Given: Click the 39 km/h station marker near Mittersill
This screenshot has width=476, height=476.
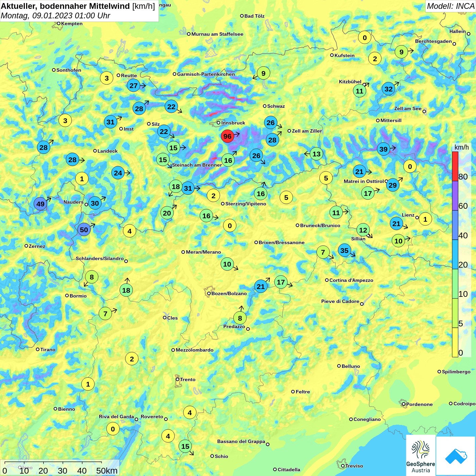Looking at the screenshot, I should (x=384, y=149).
